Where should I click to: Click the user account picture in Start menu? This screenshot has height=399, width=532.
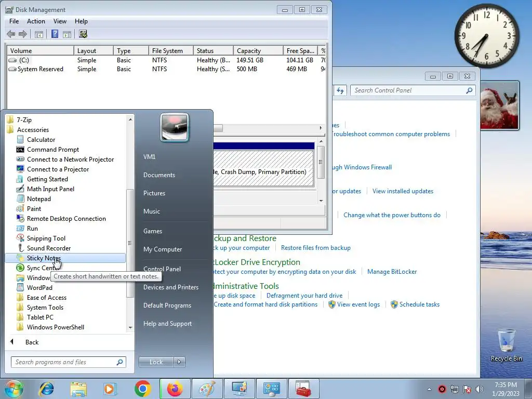click(175, 127)
